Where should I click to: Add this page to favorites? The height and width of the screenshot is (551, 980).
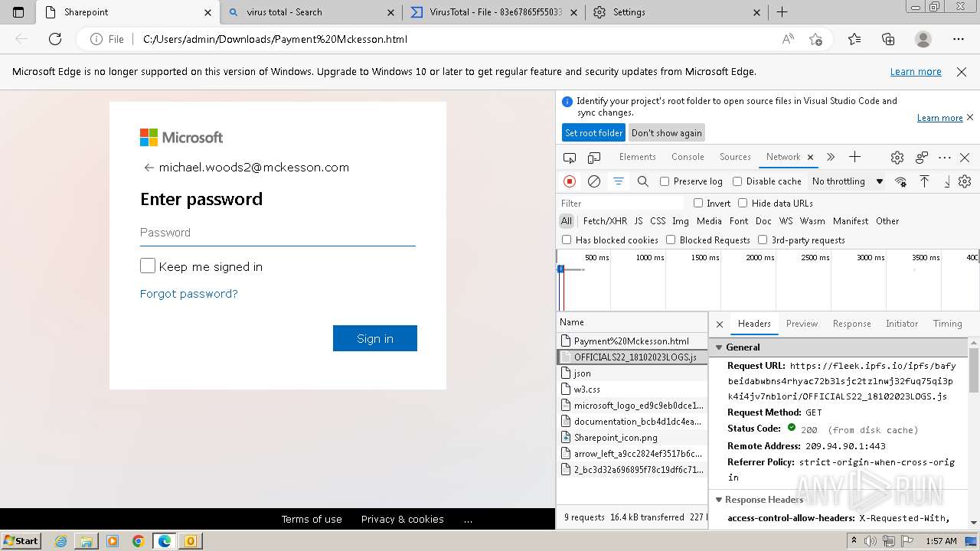coord(816,39)
